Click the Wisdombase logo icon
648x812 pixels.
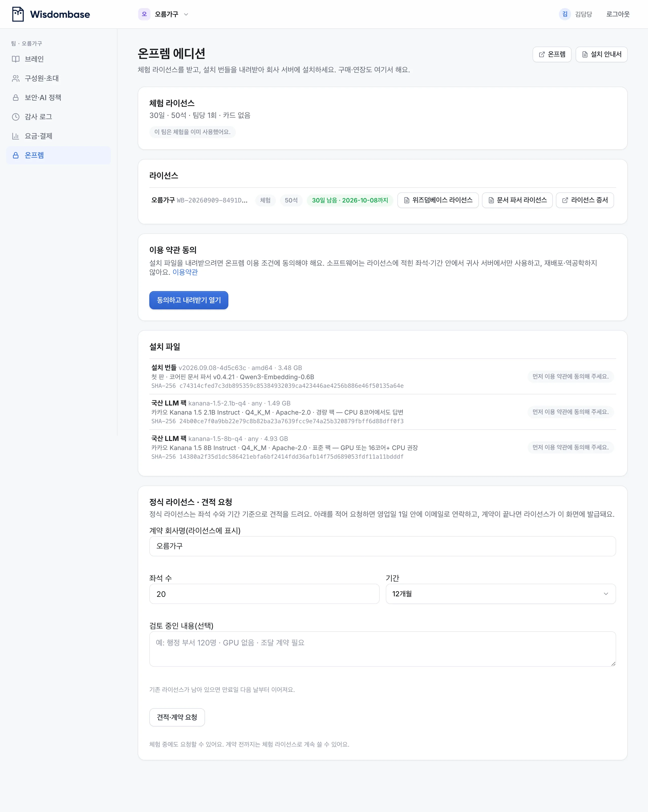click(x=18, y=14)
